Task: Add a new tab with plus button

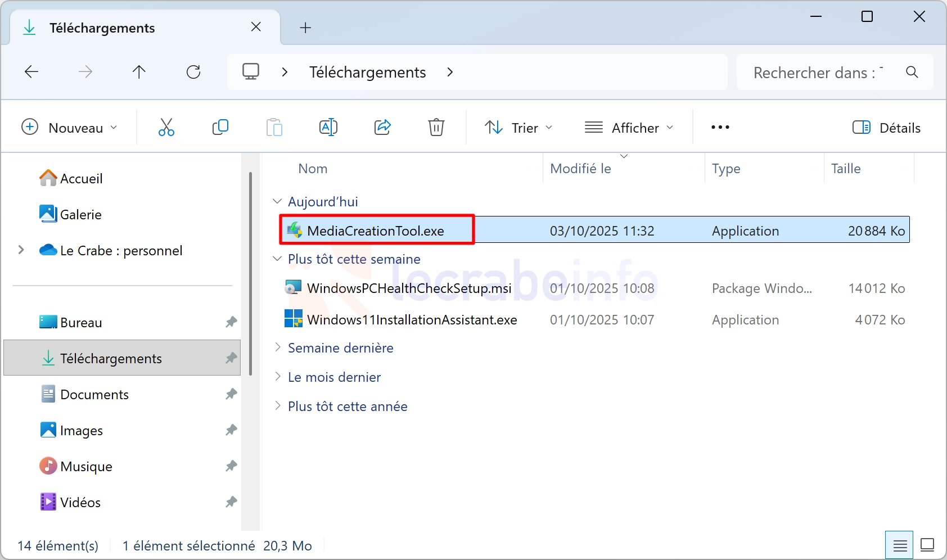Action: pyautogui.click(x=305, y=28)
